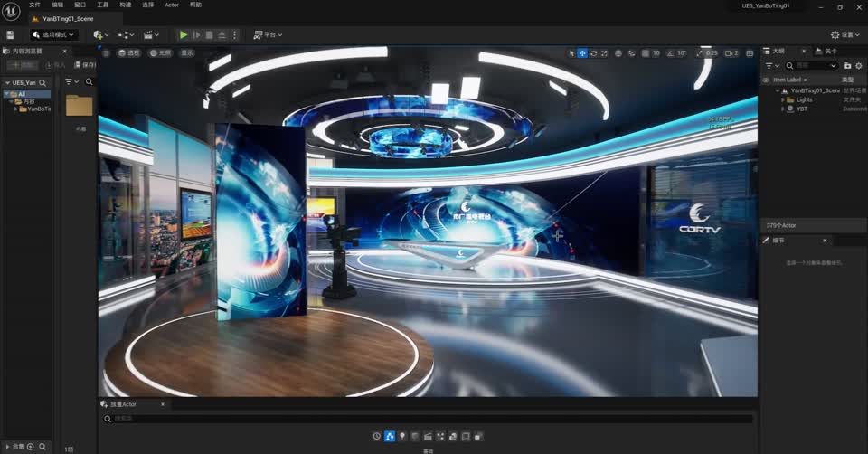Toggle rotation angle snapping
The image size is (868, 454).
click(x=670, y=53)
